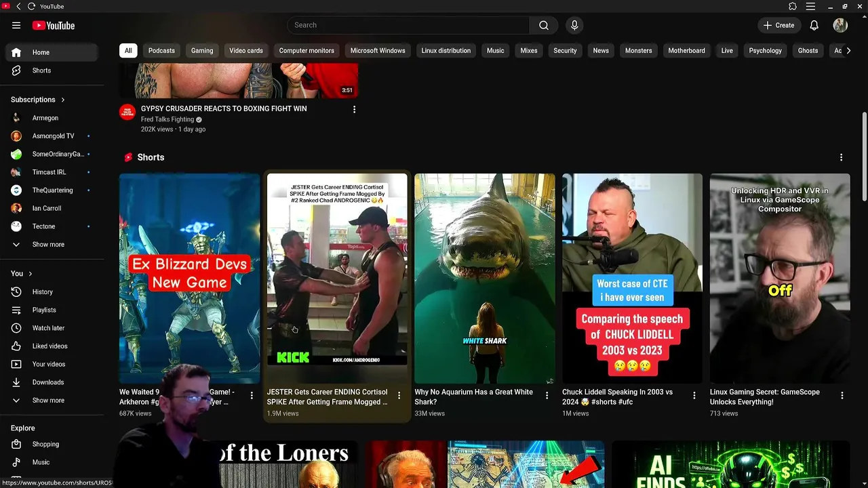Open the You section chevron

click(31, 274)
